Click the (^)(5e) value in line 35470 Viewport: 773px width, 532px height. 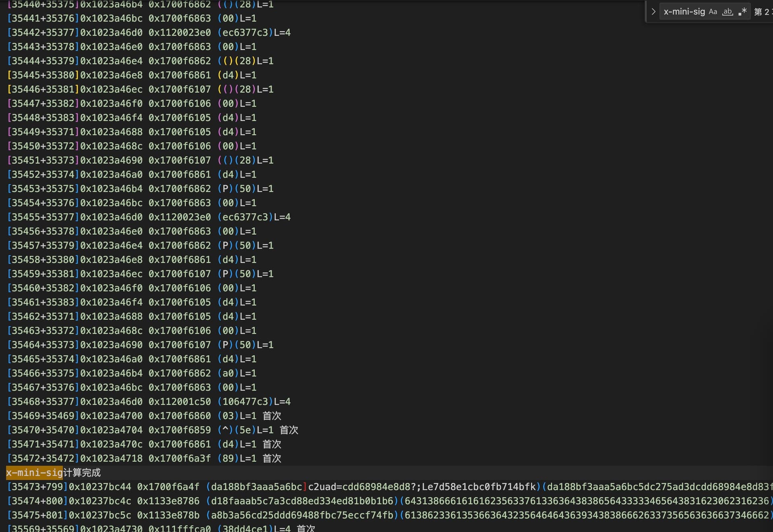point(236,430)
